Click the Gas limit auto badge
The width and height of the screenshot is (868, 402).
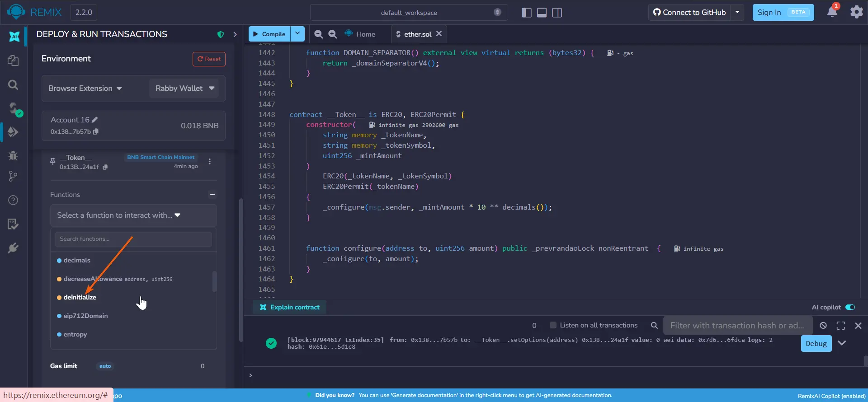tap(105, 366)
